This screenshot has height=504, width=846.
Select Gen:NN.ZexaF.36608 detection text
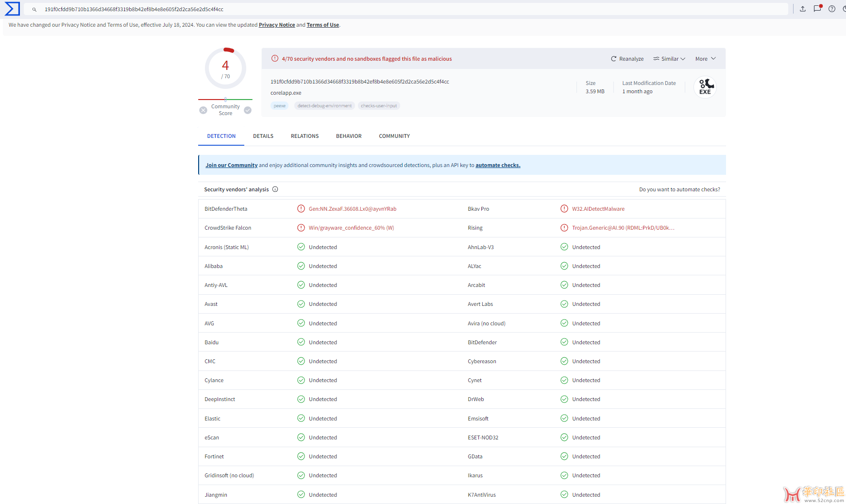[353, 209]
